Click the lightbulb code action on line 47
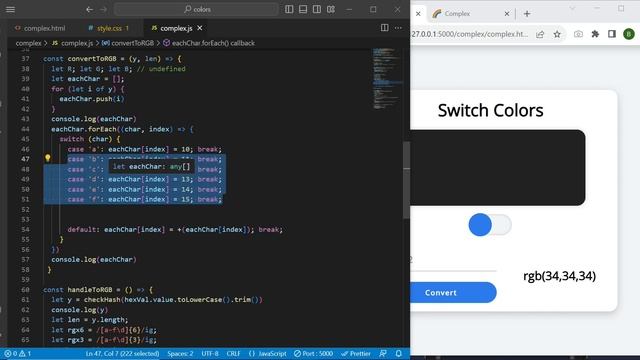The image size is (640, 360). 48,158
